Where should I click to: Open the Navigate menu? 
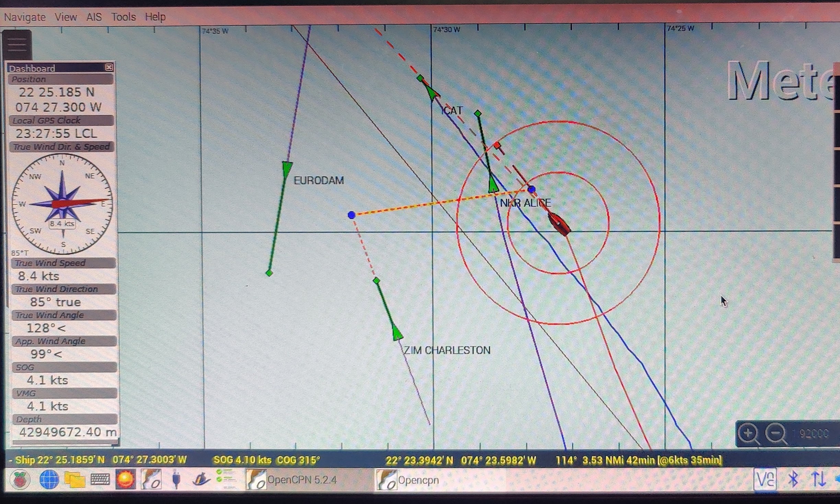click(x=25, y=17)
